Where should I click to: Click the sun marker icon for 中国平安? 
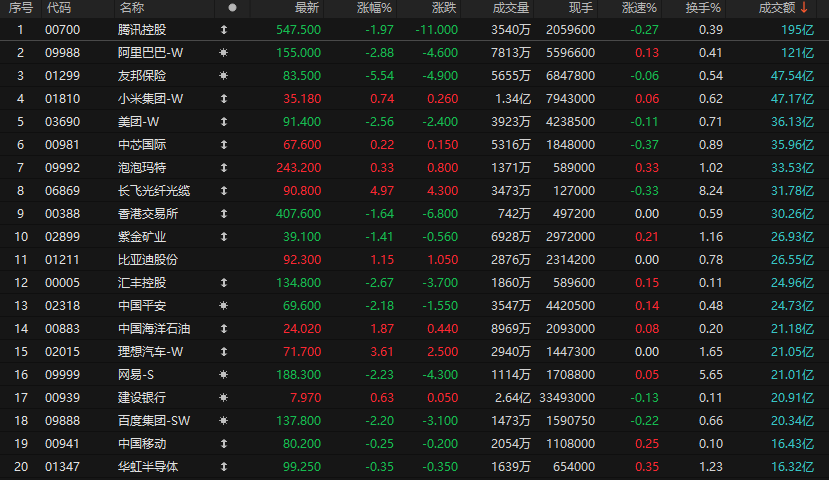click(x=224, y=306)
